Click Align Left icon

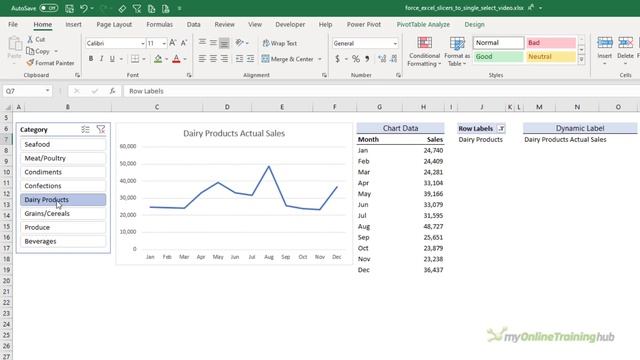(202, 59)
